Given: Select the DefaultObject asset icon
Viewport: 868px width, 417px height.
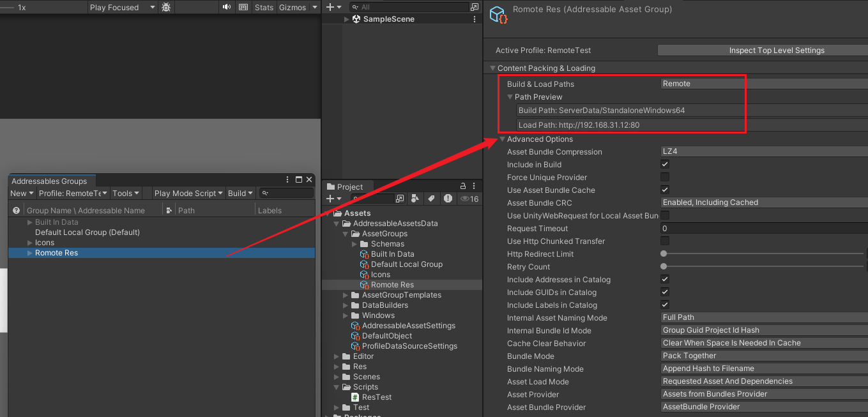Looking at the screenshot, I should click(x=356, y=336).
